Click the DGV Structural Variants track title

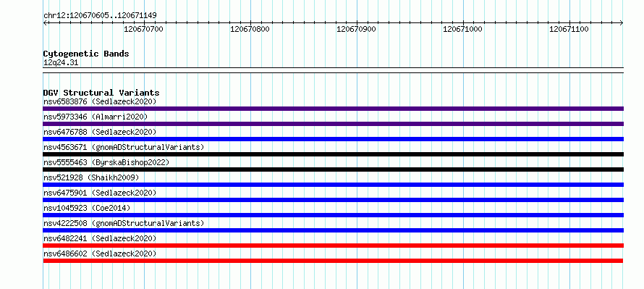[101, 93]
